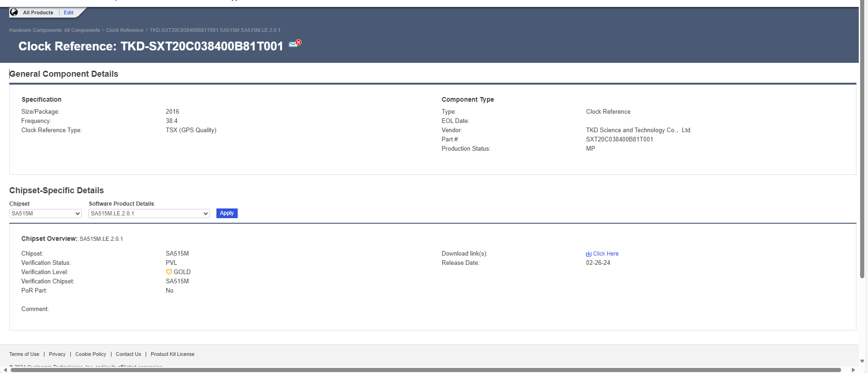The height and width of the screenshot is (373, 868).
Task: Click the vertical scrollbar thumb
Action: point(862,139)
